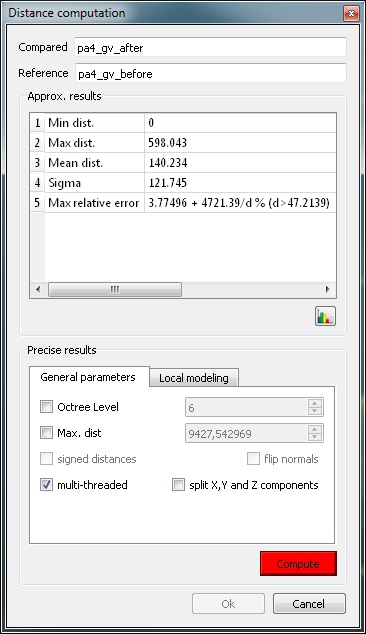This screenshot has width=366, height=634.
Task: Select the General parameters tab
Action: (x=88, y=377)
